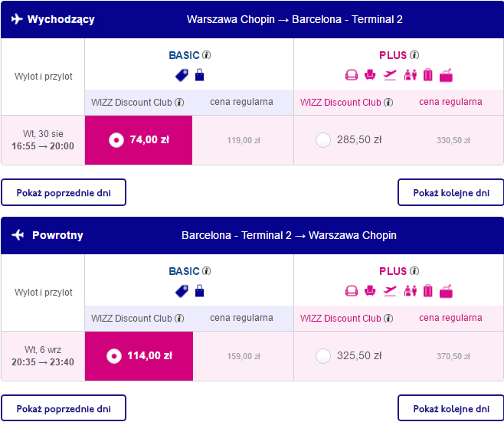Select the 325,50 zł return PLUS fare
The height and width of the screenshot is (422, 504).
pos(323,356)
